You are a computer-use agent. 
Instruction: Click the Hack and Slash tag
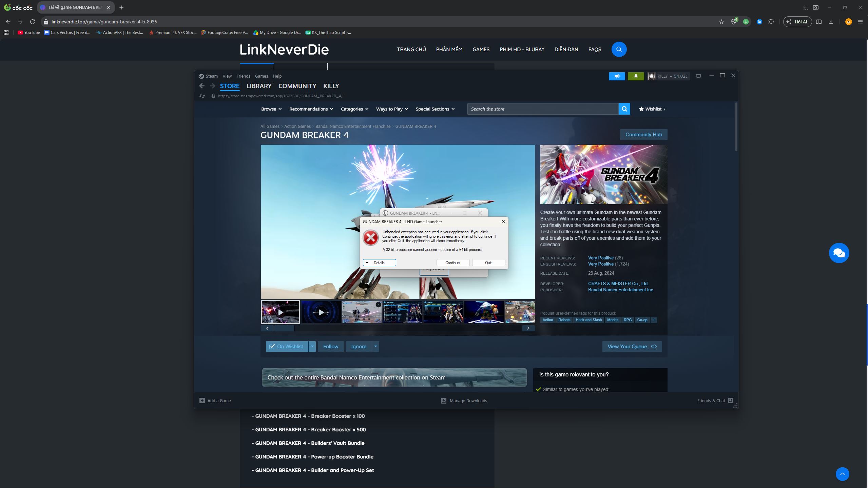589,320
